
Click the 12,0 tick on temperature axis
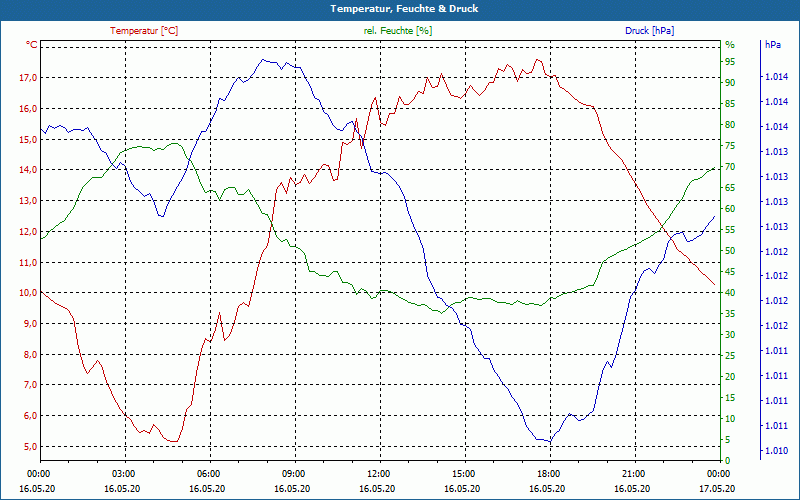(28, 231)
